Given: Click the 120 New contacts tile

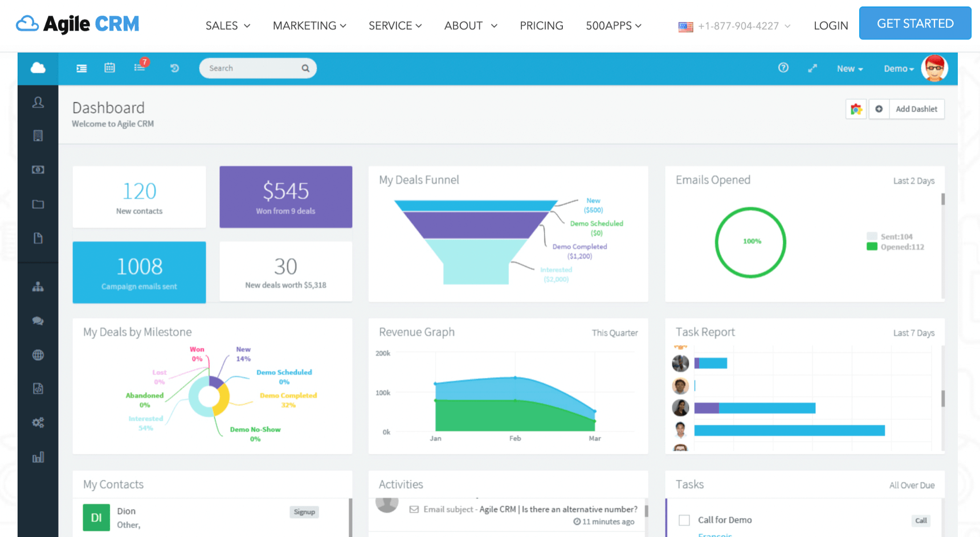Looking at the screenshot, I should point(139,197).
